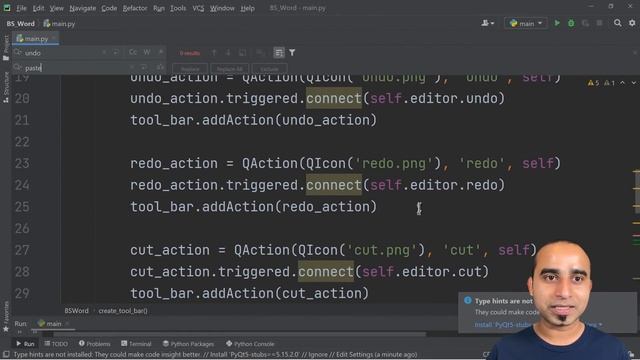640x360 pixels.
Task: Open the Favorites tool window sidebar
Action: tap(6, 317)
